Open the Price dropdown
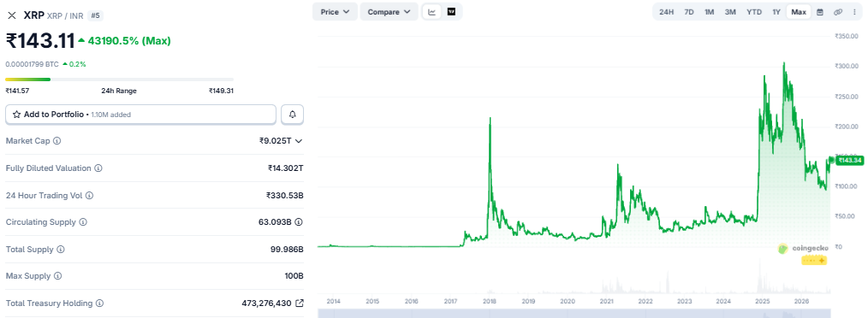868x318 pixels. [x=335, y=12]
